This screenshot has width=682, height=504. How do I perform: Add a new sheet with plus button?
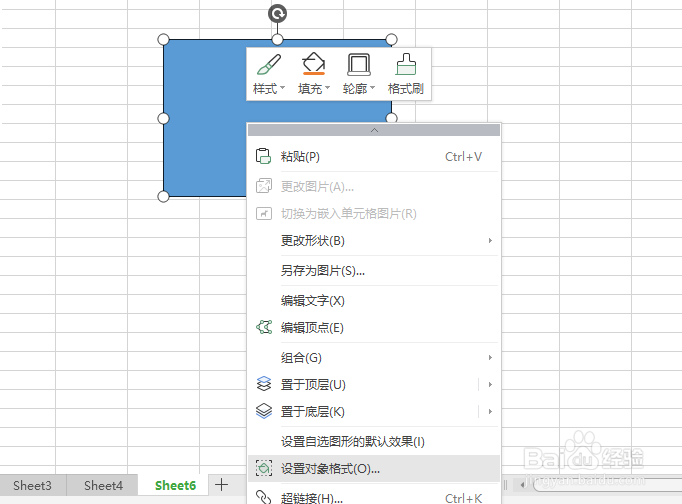(x=221, y=484)
